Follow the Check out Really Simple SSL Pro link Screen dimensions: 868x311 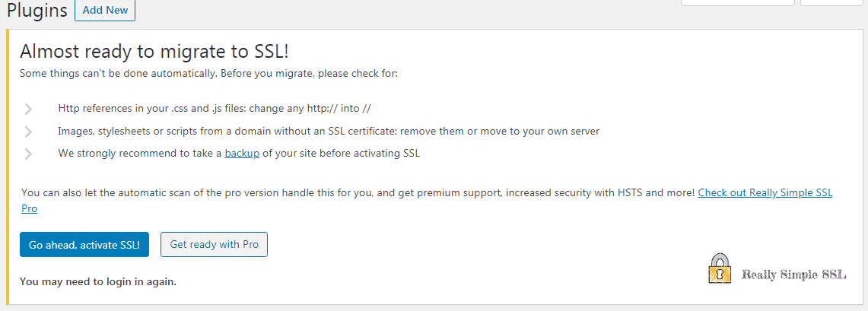765,193
